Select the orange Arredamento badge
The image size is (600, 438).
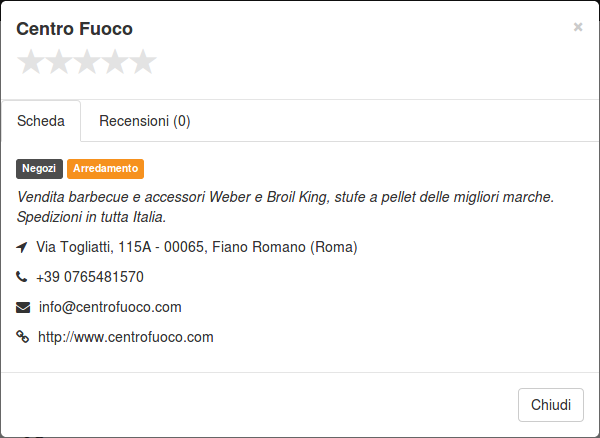pos(106,169)
